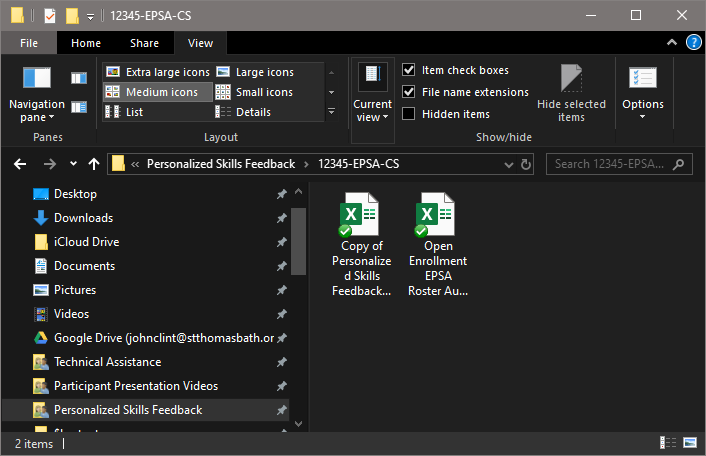
Task: Switch to List layout
Action: [x=158, y=112]
